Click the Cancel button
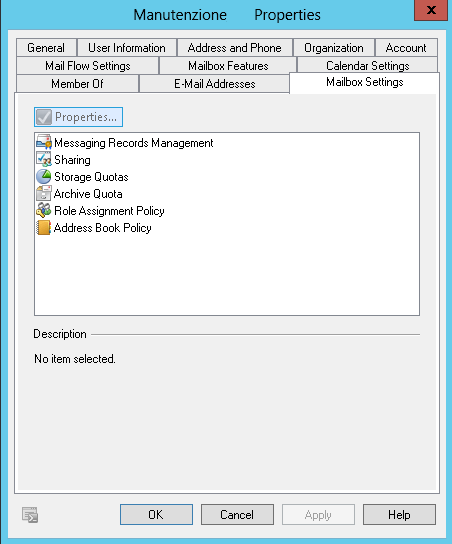Screen dimensions: 452x544 click(237, 515)
